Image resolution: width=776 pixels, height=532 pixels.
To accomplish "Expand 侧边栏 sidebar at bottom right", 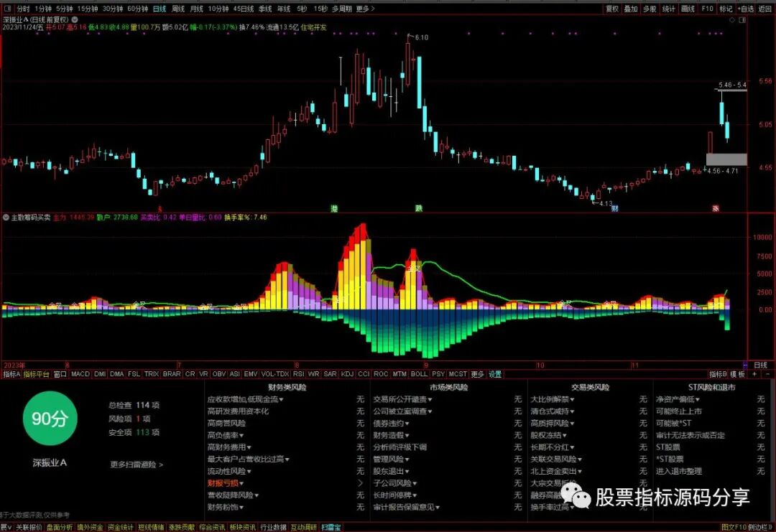I will 760,528.
